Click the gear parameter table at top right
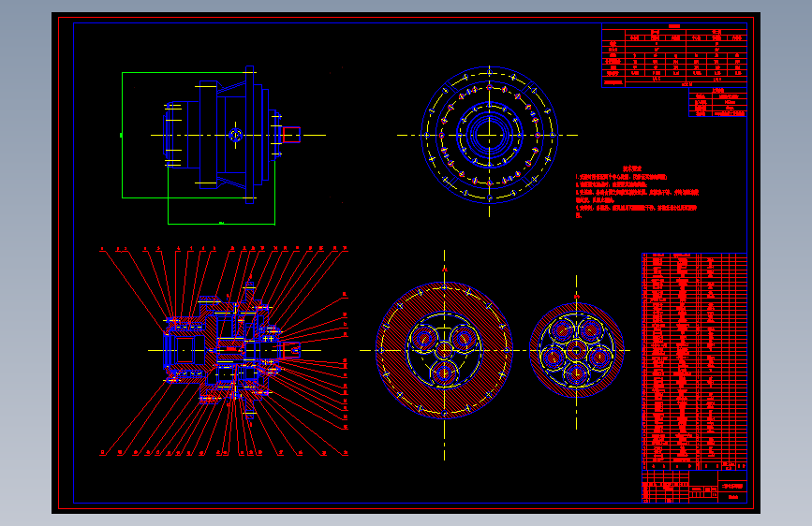This screenshot has width=812, height=526. pos(674,55)
